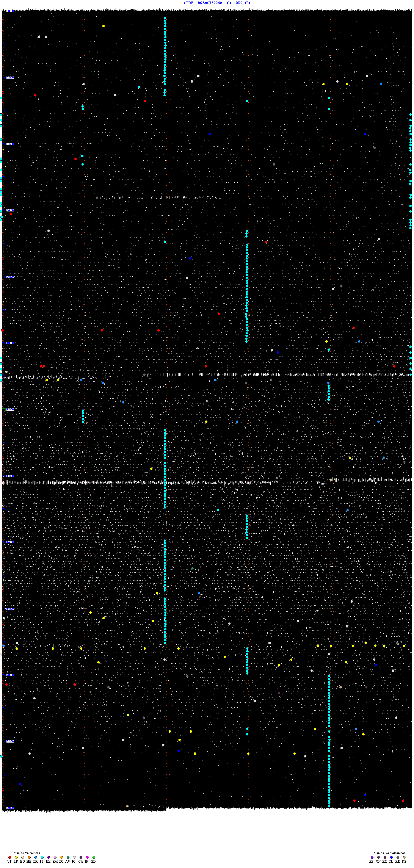Click the (1) indicator in header

tap(229, 3)
